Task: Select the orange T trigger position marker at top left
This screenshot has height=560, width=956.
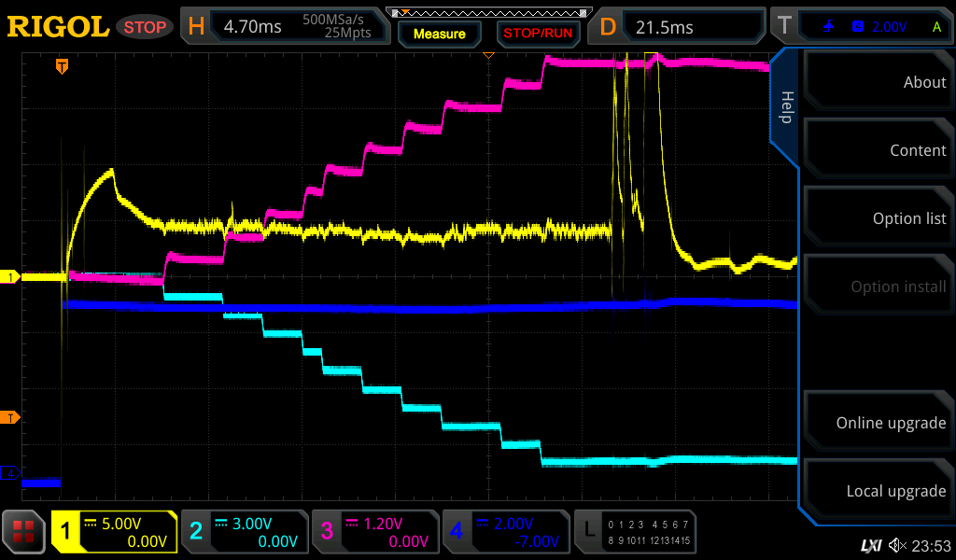Action: coord(62,66)
